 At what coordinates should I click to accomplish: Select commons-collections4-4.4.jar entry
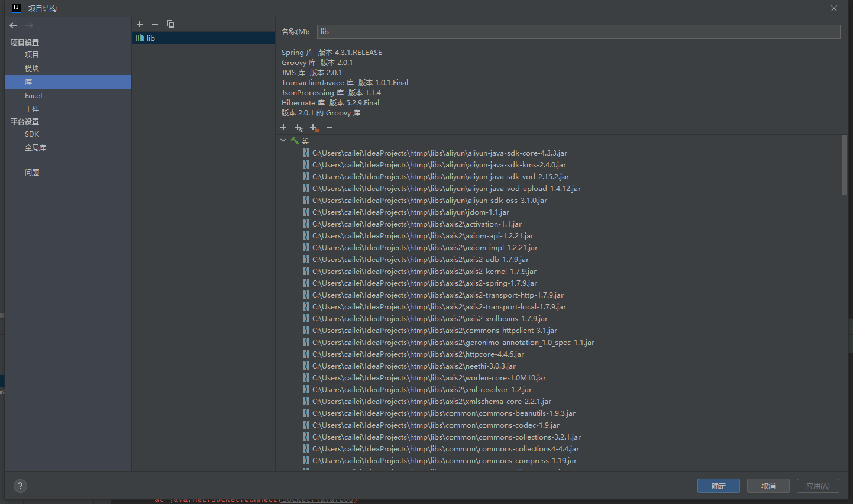pyautogui.click(x=445, y=448)
